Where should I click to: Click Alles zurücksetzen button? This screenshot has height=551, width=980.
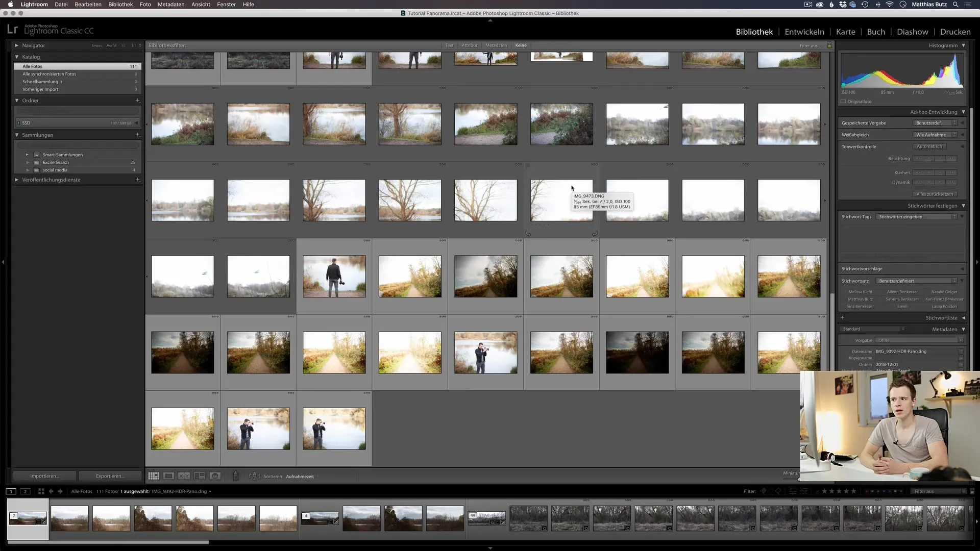(935, 194)
